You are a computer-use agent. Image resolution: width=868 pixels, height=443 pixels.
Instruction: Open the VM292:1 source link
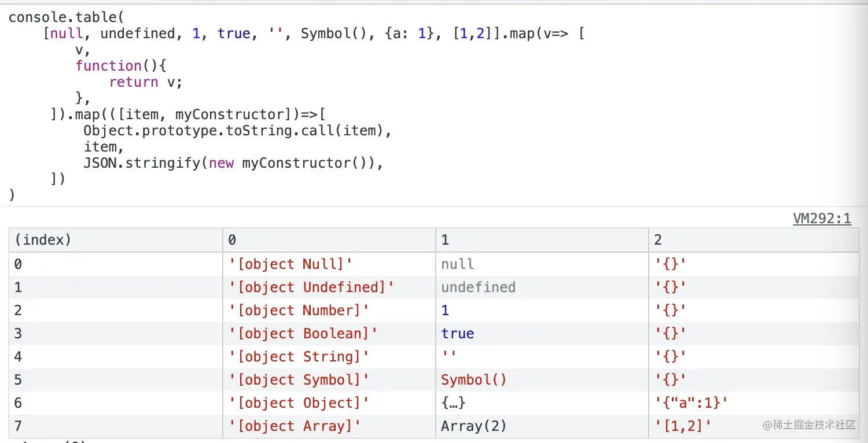coord(822,219)
